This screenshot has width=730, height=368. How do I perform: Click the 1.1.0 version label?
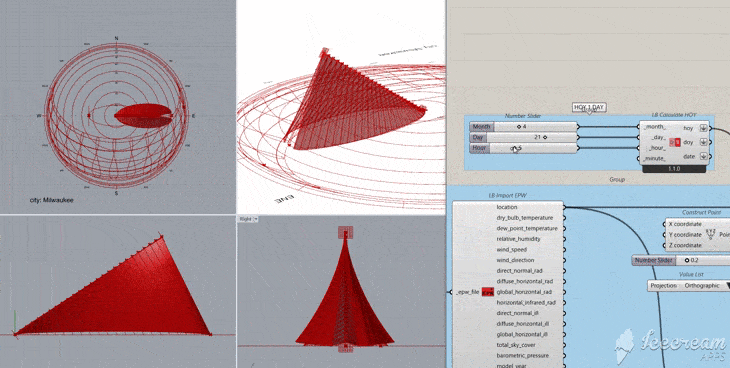[x=674, y=170]
